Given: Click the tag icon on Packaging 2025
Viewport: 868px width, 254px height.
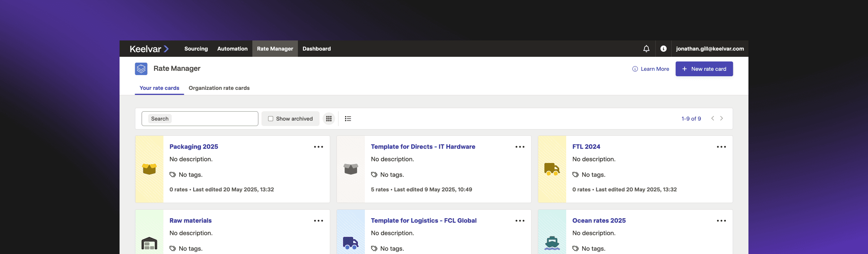Looking at the screenshot, I should coord(173,175).
